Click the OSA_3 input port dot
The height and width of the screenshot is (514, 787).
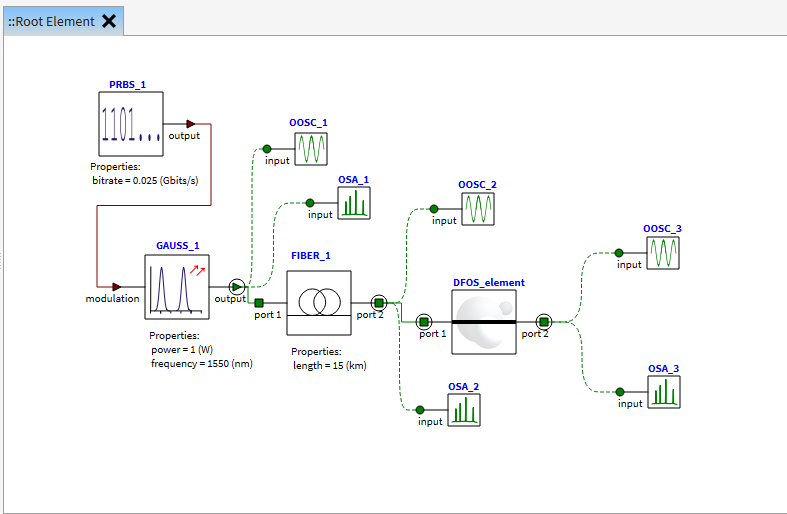point(620,392)
